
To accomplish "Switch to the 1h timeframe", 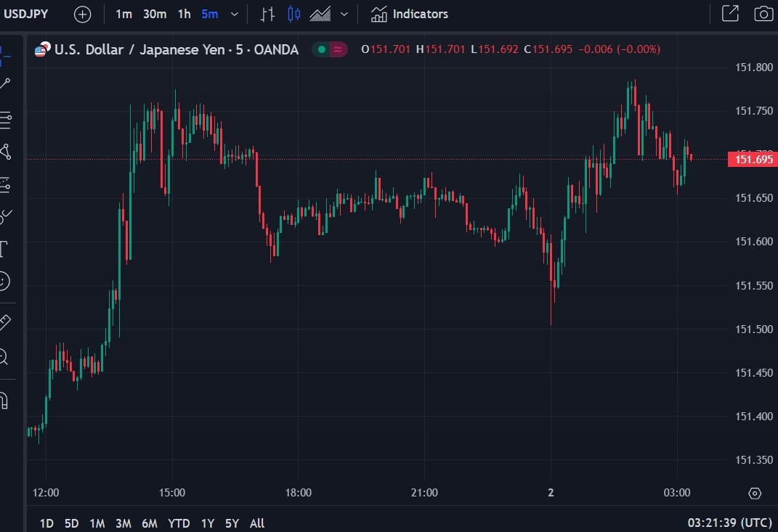I will tap(184, 14).
